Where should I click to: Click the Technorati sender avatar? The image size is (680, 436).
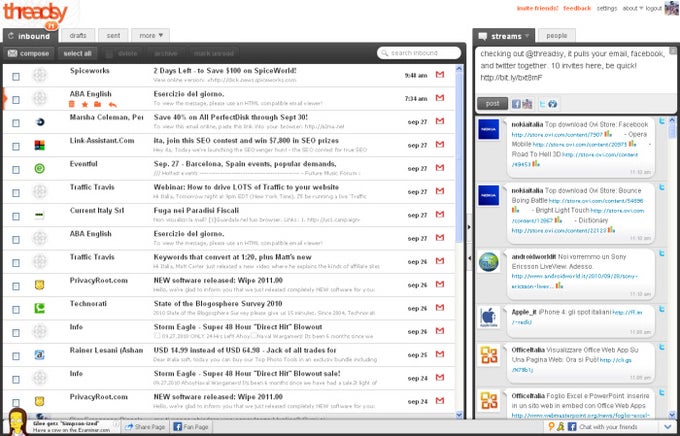coord(39,308)
